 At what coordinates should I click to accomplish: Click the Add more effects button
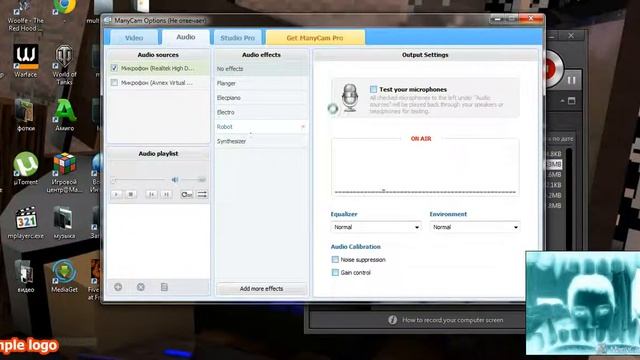pos(261,289)
